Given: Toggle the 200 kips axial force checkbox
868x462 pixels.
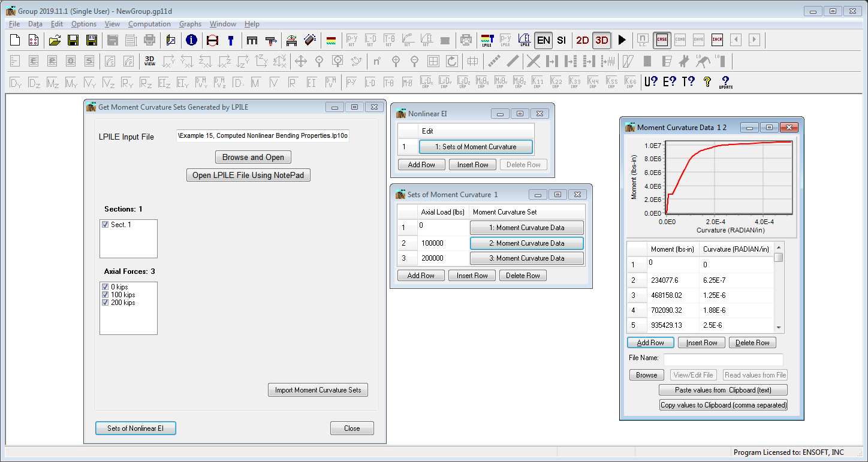Looking at the screenshot, I should pos(106,302).
